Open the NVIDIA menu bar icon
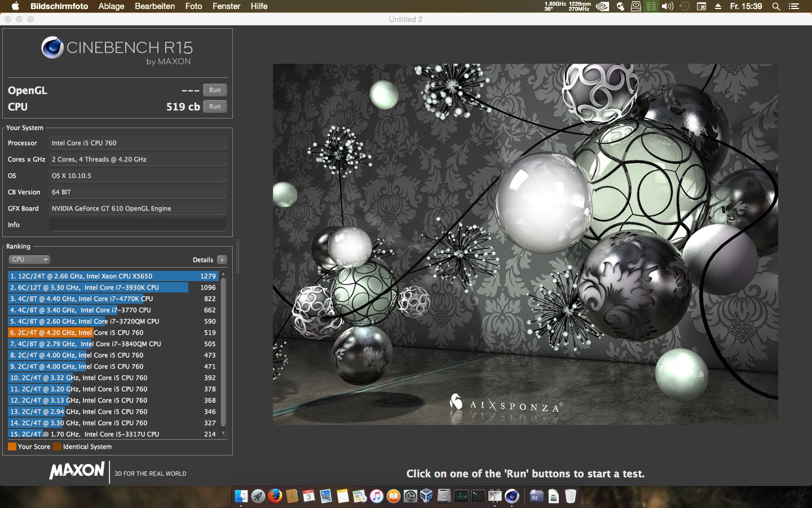Image resolution: width=812 pixels, height=508 pixels. pos(602,6)
